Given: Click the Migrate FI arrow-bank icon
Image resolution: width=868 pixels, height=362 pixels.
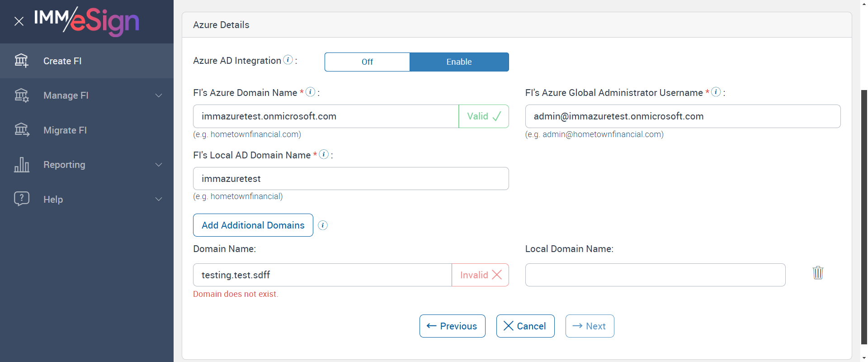Looking at the screenshot, I should tap(21, 130).
